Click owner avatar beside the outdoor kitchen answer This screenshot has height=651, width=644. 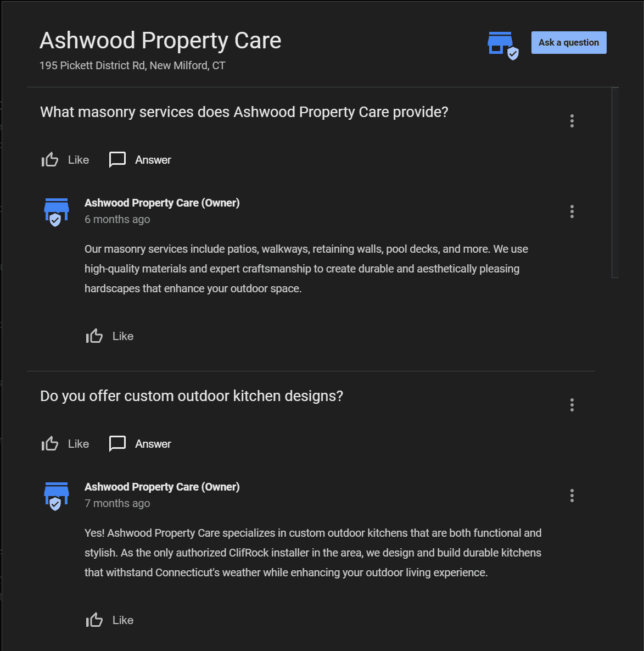[x=56, y=496]
